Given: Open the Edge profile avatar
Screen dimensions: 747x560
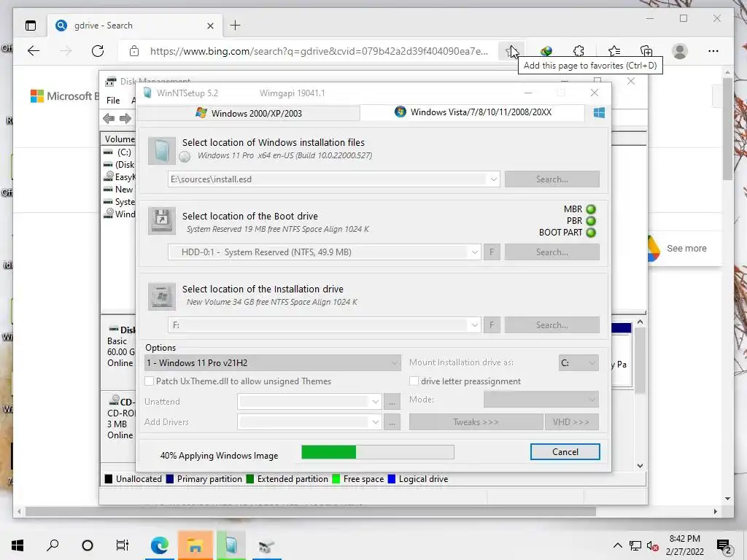Looking at the screenshot, I should 679,51.
